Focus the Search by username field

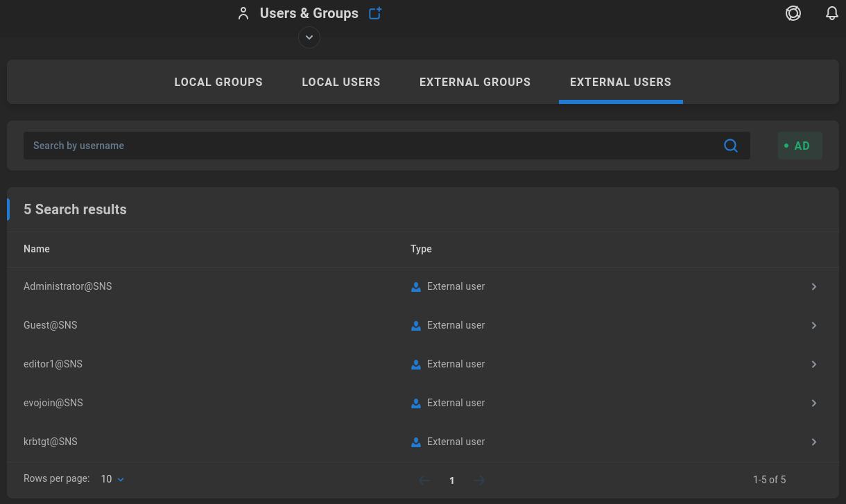387,146
